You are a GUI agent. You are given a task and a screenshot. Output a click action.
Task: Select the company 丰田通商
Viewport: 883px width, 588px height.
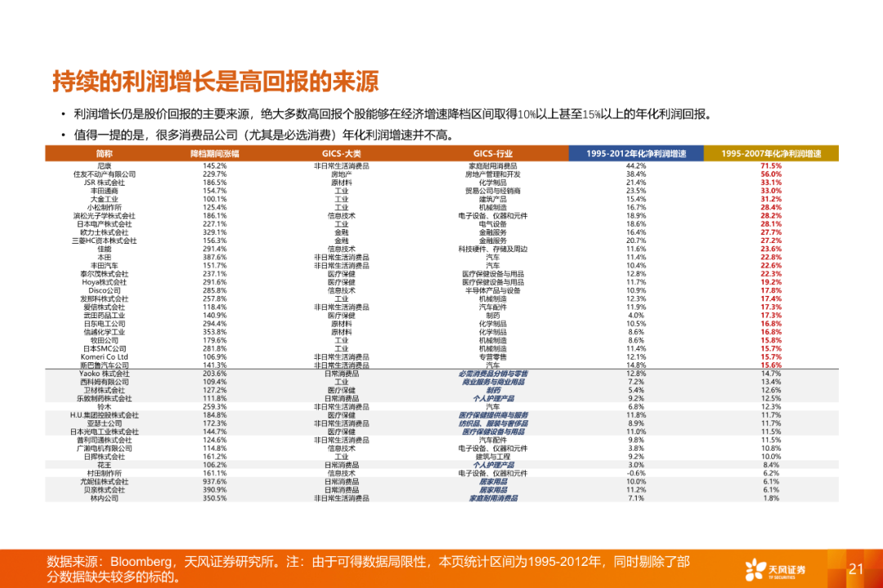pyautogui.click(x=104, y=191)
